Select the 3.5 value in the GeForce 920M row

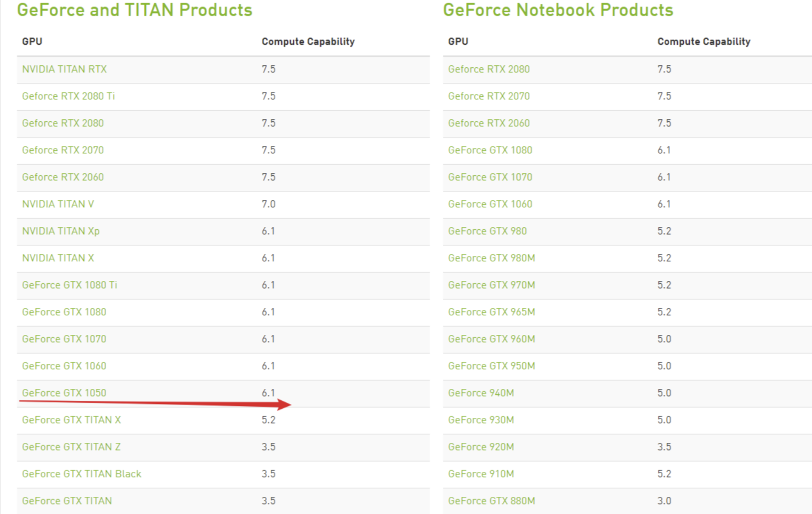pyautogui.click(x=665, y=447)
